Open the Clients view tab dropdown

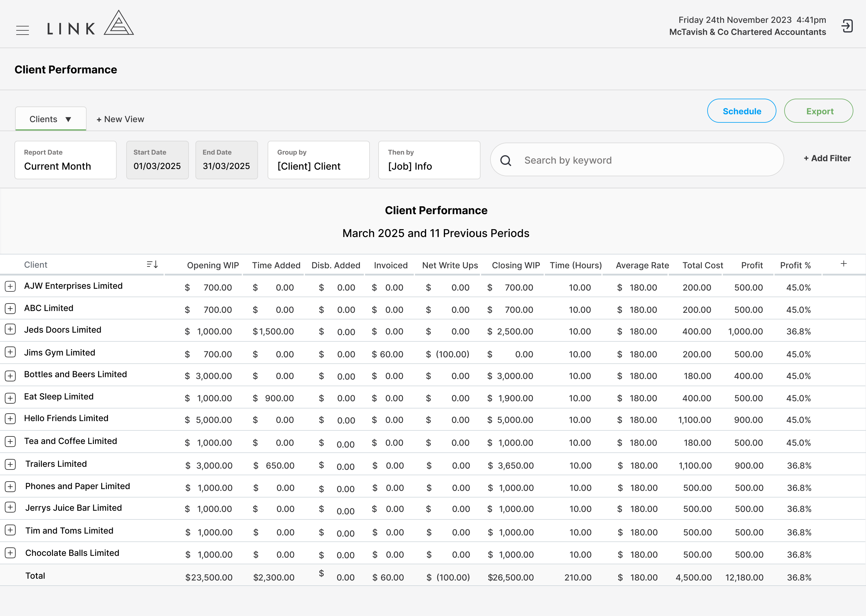point(51,119)
